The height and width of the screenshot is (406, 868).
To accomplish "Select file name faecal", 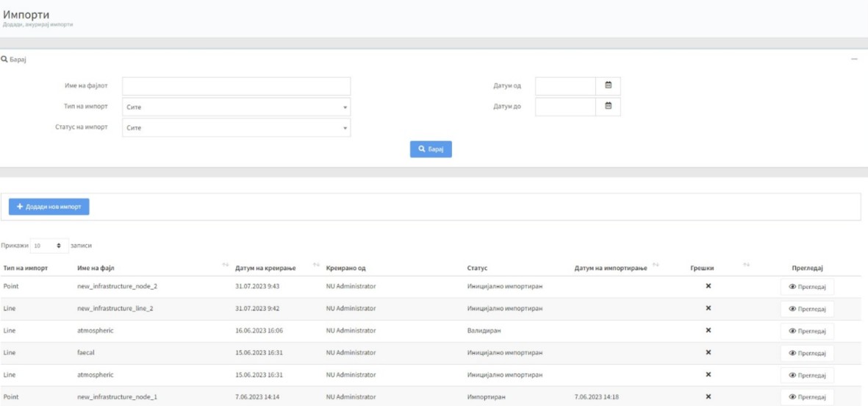I will [x=86, y=352].
